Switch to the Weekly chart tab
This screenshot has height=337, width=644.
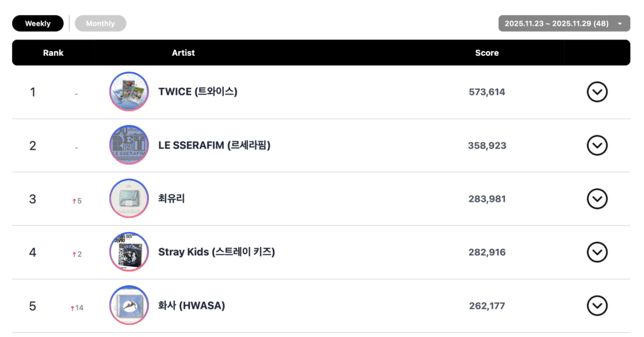coord(38,23)
